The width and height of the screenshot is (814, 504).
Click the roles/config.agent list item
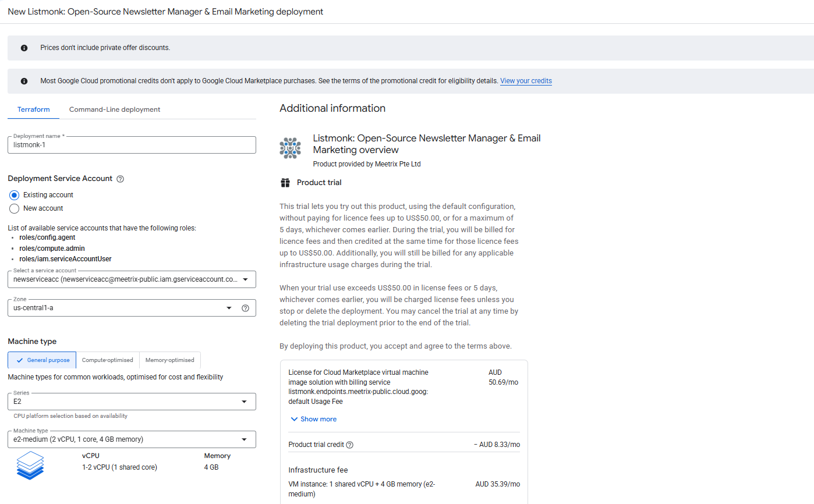pos(47,237)
